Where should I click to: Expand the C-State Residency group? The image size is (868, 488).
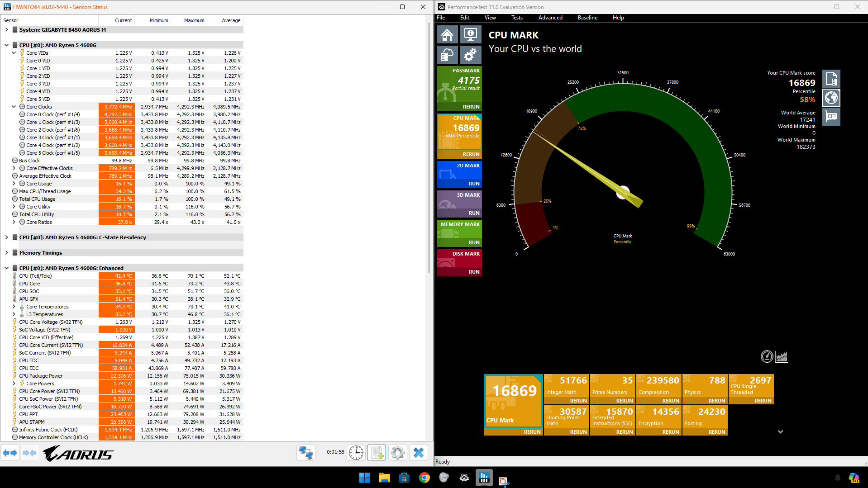coord(7,237)
